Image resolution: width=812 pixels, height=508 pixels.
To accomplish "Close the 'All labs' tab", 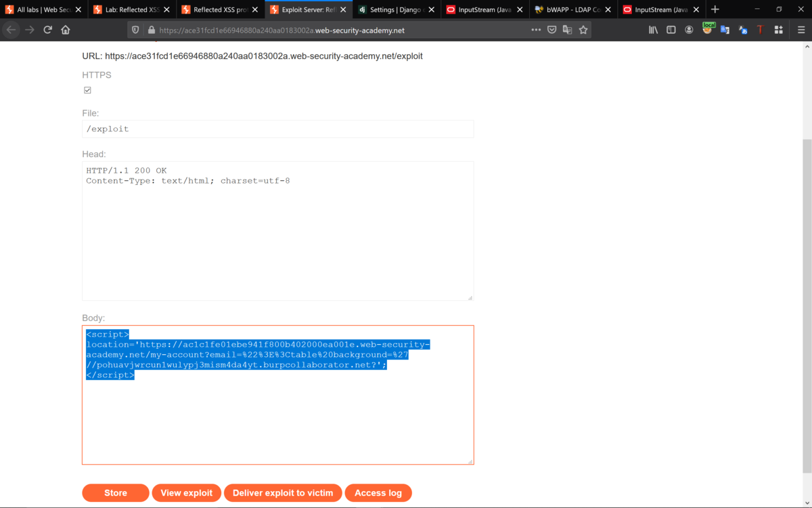I will [x=78, y=9].
